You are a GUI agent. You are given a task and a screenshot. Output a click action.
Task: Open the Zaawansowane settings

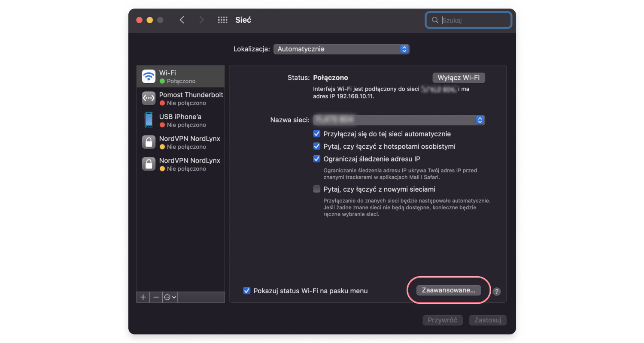[x=447, y=290]
